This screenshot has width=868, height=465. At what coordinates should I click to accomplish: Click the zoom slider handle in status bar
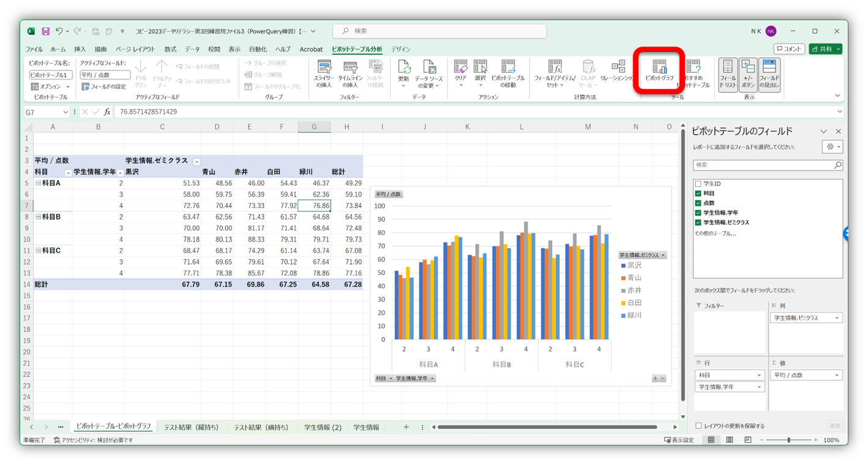(x=789, y=440)
